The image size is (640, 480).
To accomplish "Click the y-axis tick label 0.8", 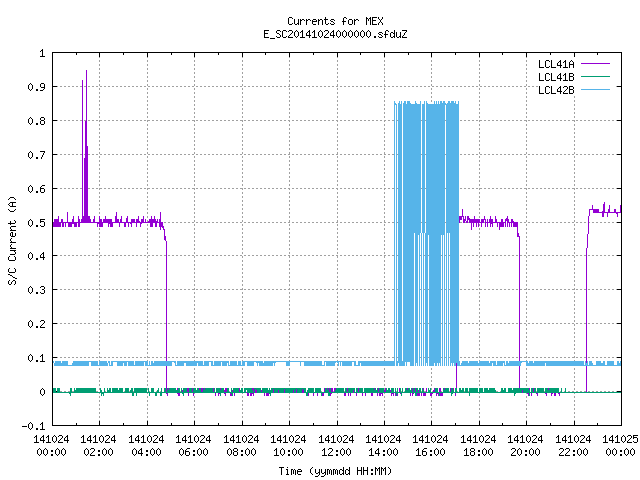I will point(36,121).
